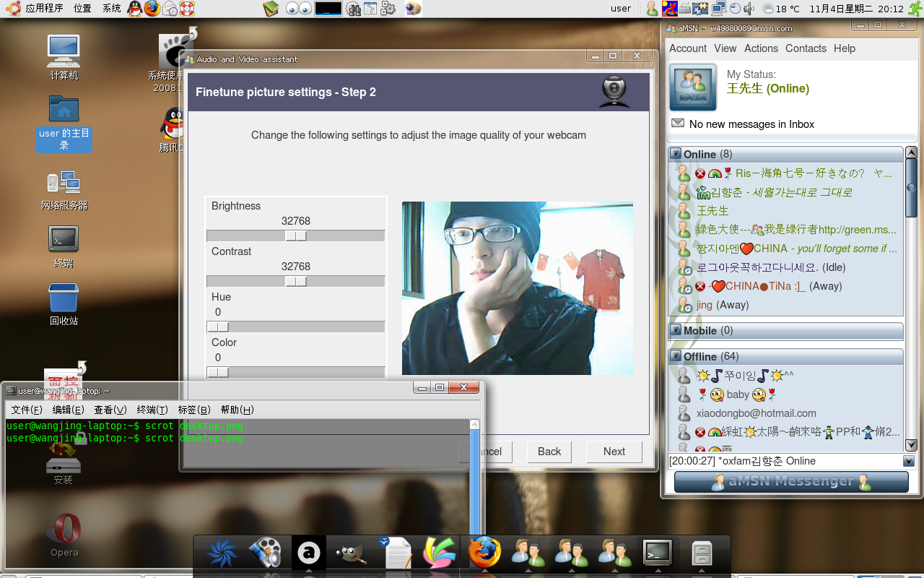Click the blue swirl icon in the dock
The height and width of the screenshot is (578, 924).
coord(222,553)
